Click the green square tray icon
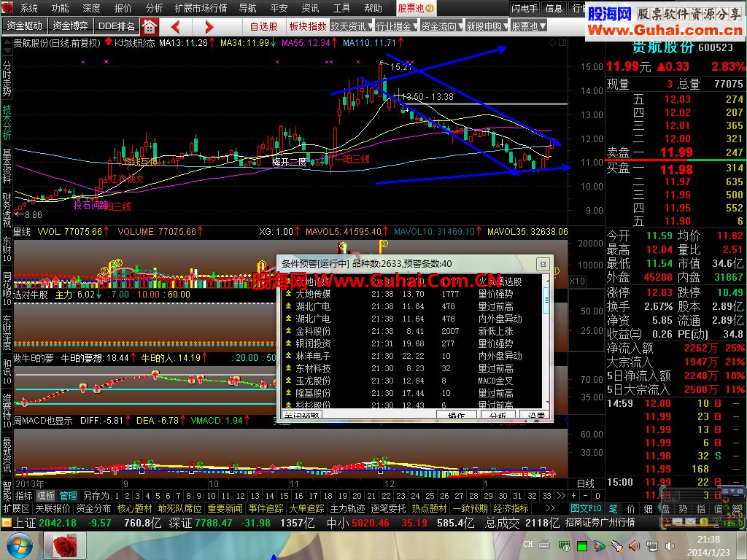747x560 pixels. pyautogui.click(x=581, y=546)
